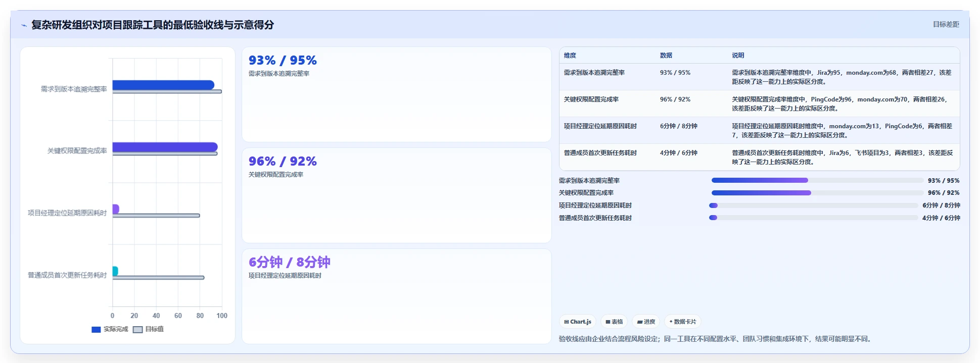Image resolution: width=980 pixels, height=363 pixels.
Task: Click the gray target bar for 项目经理定位延期原因耗时
Action: click(156, 216)
